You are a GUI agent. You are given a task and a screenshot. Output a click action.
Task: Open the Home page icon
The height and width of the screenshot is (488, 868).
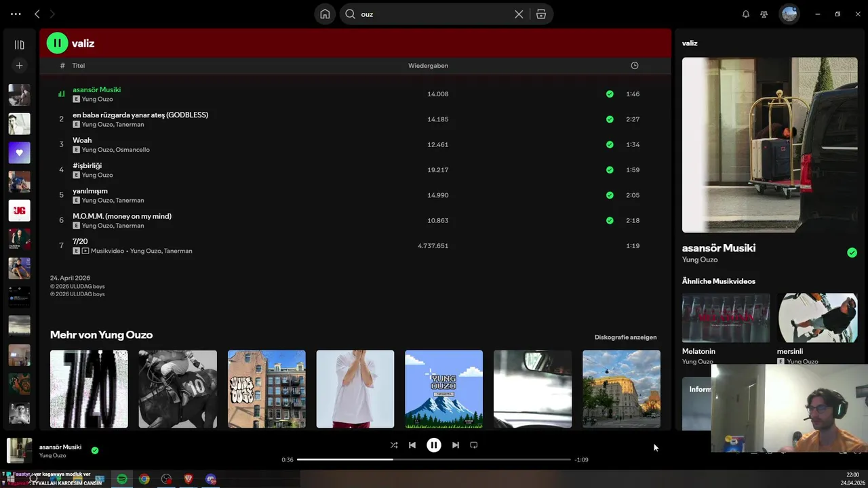click(x=325, y=14)
